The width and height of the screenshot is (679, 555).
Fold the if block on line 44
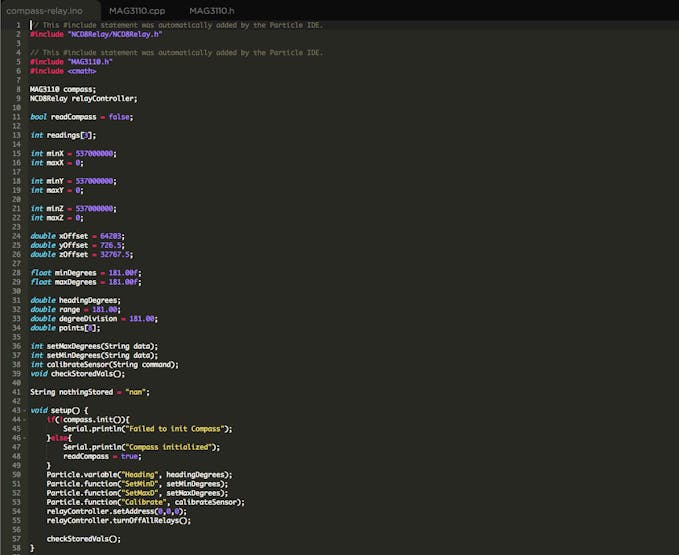coord(23,419)
